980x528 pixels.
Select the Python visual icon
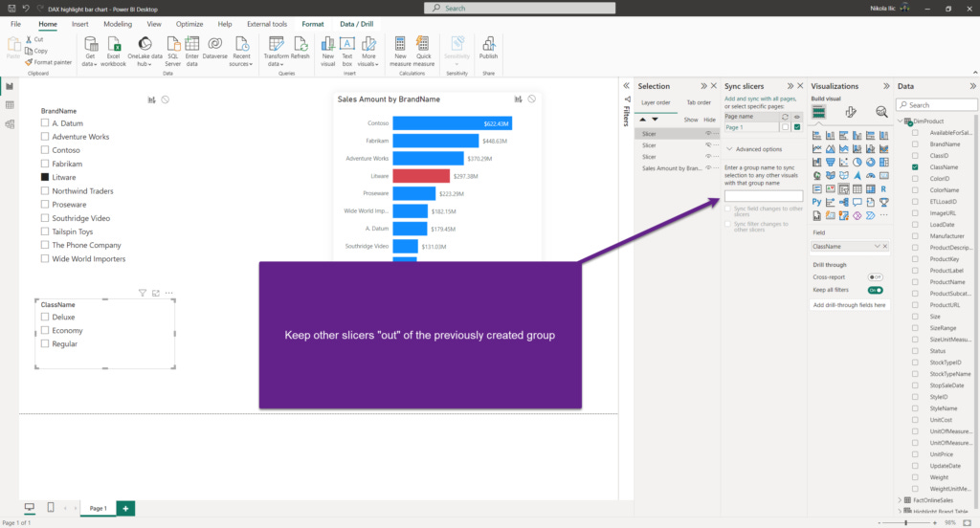pos(816,202)
